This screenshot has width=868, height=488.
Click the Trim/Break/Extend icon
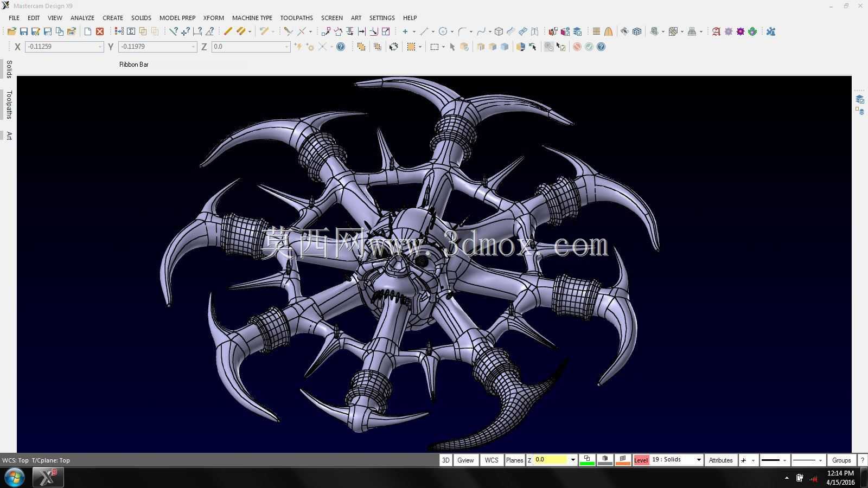pyautogui.click(x=288, y=31)
